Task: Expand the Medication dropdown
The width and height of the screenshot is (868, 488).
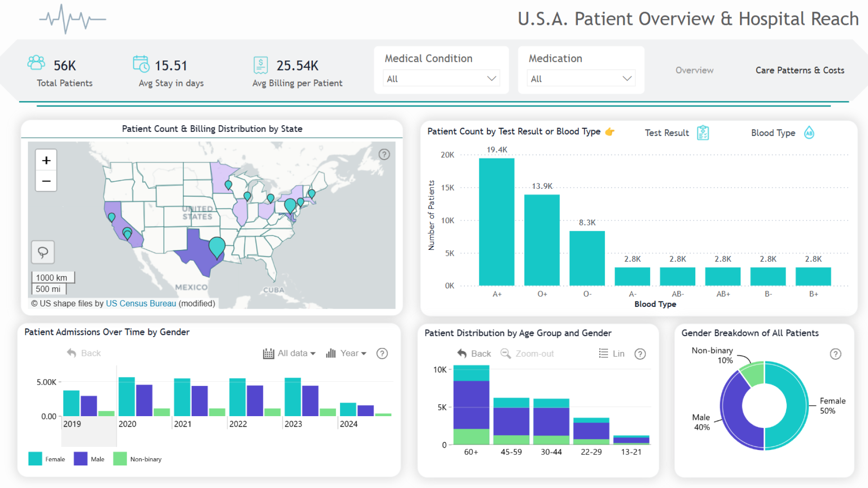Action: (581, 79)
